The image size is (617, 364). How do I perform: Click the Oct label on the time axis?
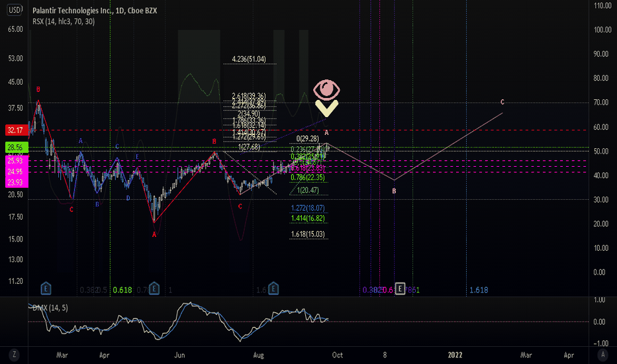(x=337, y=355)
